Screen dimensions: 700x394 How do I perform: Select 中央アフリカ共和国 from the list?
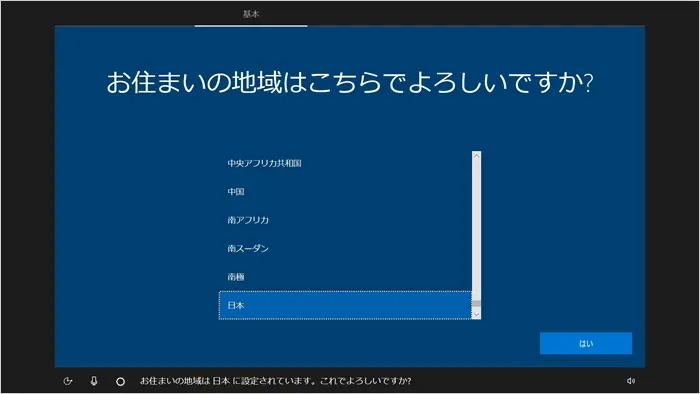[x=345, y=163]
